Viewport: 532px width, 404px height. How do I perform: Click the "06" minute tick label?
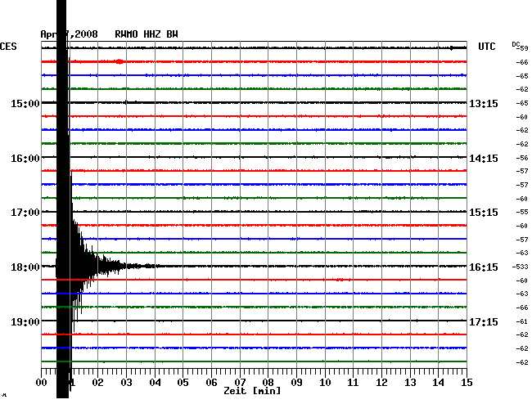click(211, 383)
